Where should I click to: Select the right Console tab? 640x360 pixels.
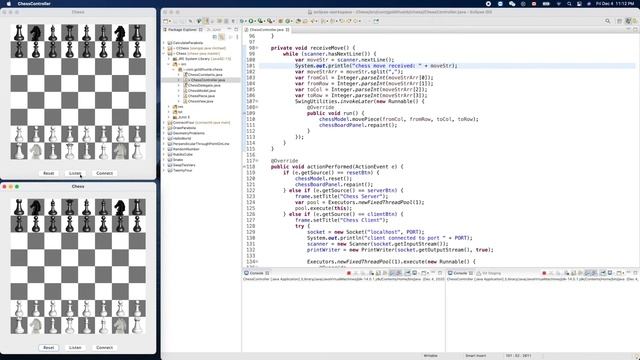(x=460, y=273)
